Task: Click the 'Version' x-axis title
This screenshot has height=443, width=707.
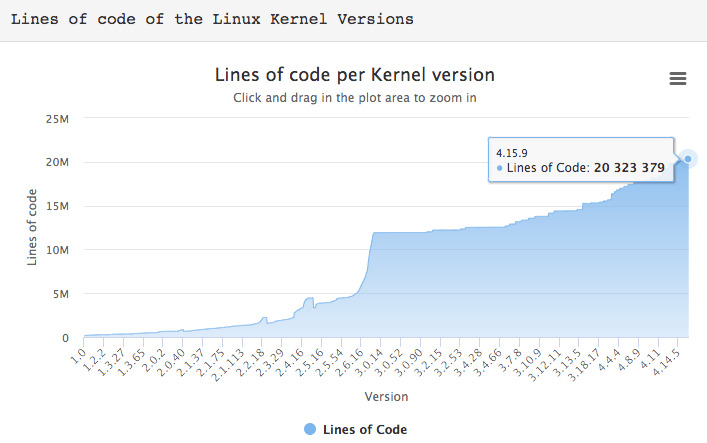Action: click(x=385, y=397)
